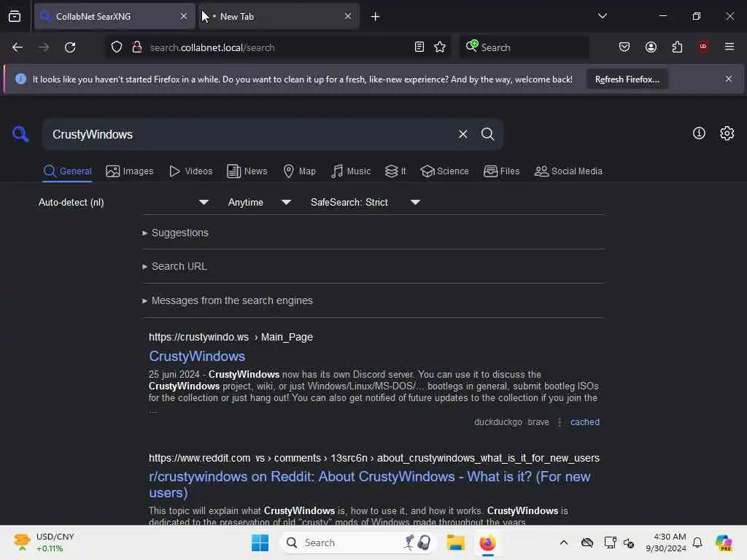Open a new browser tab with plus

tap(376, 17)
